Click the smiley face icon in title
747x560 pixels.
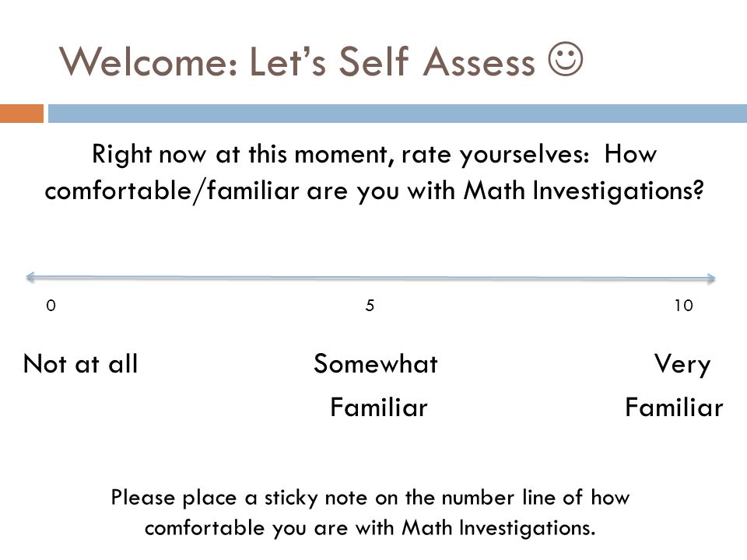tap(566, 59)
